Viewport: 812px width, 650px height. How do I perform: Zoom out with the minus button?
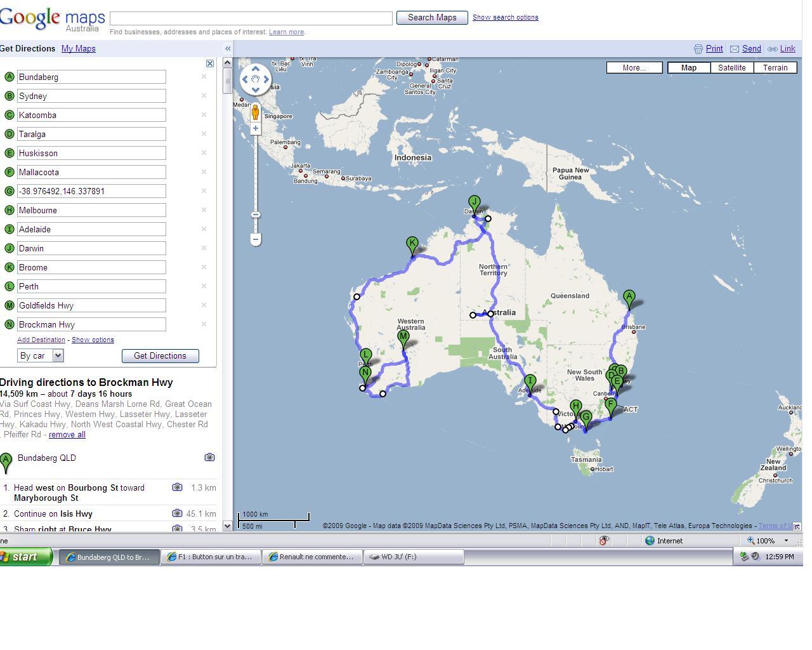(256, 239)
